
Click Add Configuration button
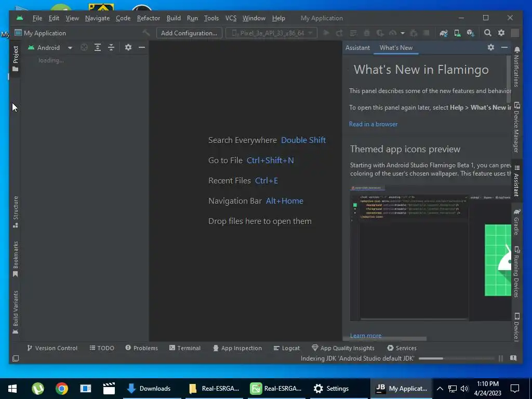pos(189,33)
